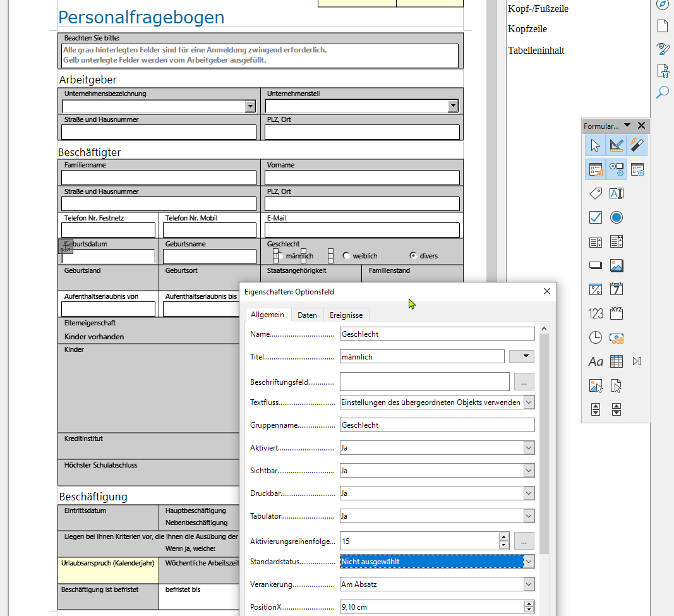Click the Form Design toolbar icon
The image size is (674, 616).
pyautogui.click(x=595, y=169)
